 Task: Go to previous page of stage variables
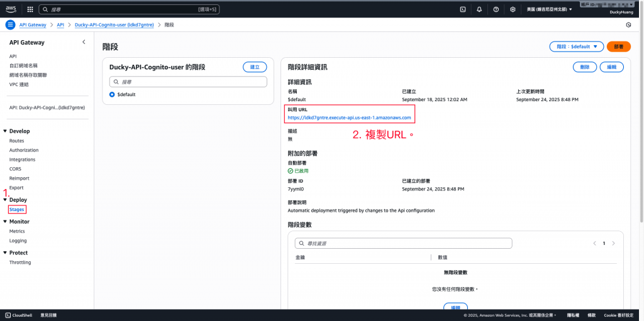point(594,243)
